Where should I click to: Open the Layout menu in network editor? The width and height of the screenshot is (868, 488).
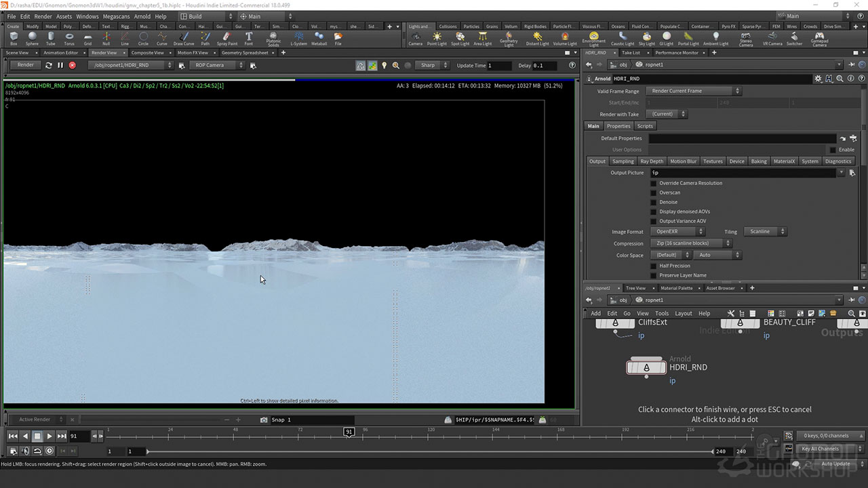click(684, 313)
